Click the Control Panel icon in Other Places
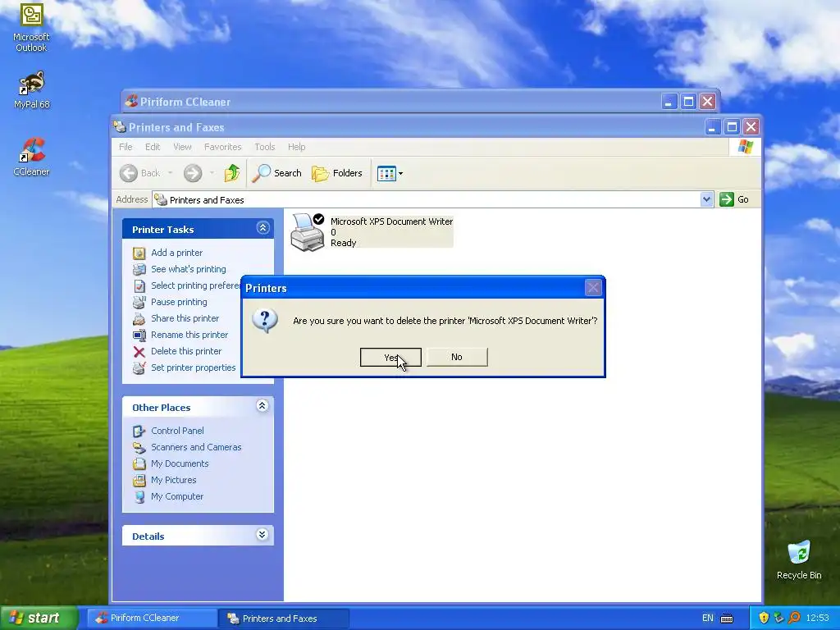The height and width of the screenshot is (630, 840). tap(139, 431)
